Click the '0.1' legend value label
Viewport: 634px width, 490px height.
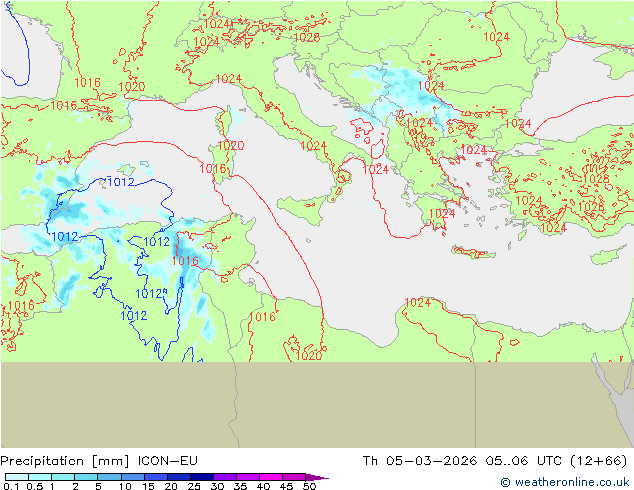(11, 486)
